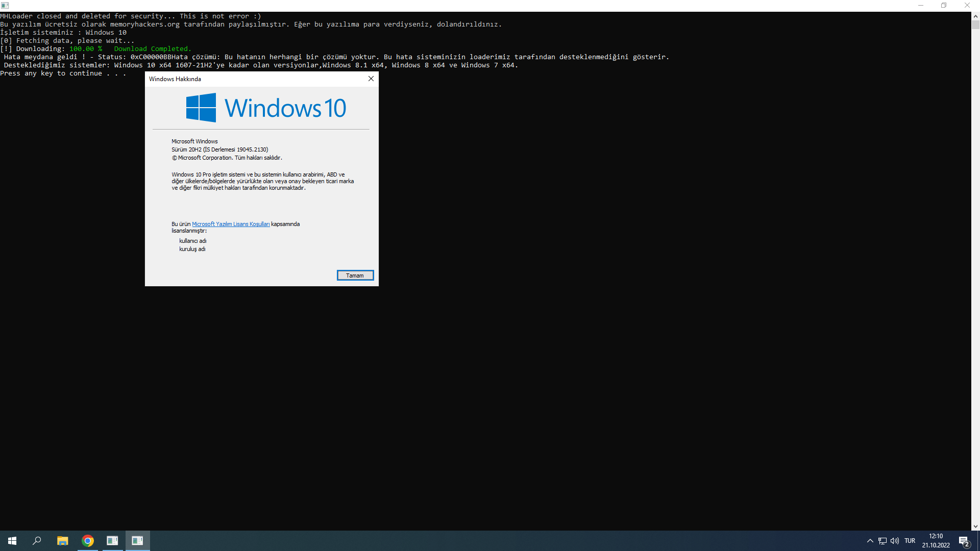Click the 'memoryhackers.org' text in the console

click(x=145, y=24)
